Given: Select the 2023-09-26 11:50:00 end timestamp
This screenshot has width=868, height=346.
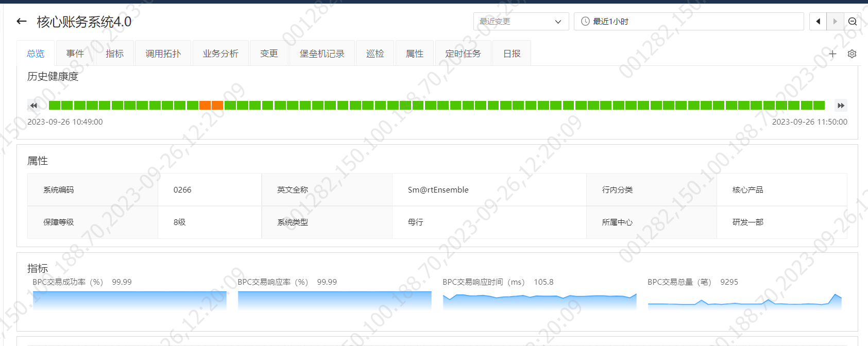Looking at the screenshot, I should 810,122.
